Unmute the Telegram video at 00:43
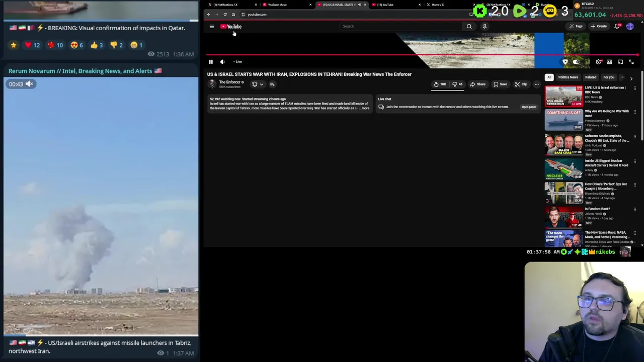The width and height of the screenshot is (644, 362). [29, 84]
